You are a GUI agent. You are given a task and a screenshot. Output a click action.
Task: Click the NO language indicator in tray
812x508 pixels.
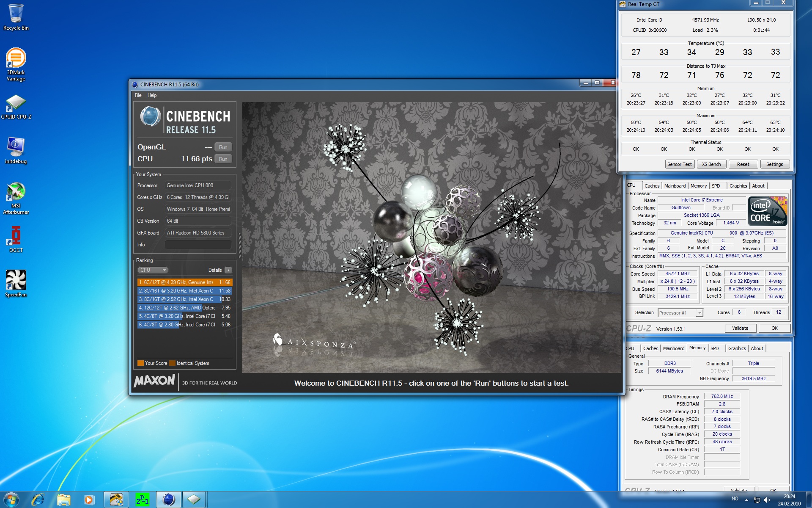pyautogui.click(x=735, y=499)
